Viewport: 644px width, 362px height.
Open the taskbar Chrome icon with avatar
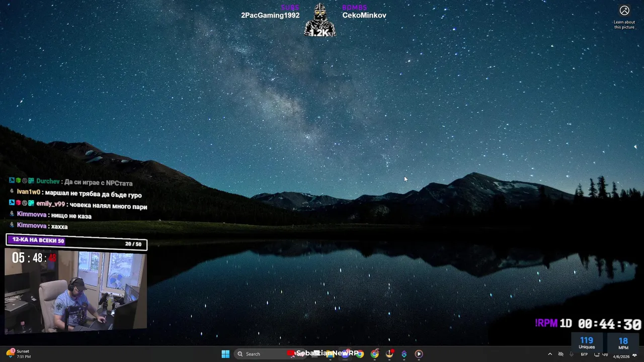pyautogui.click(x=375, y=354)
